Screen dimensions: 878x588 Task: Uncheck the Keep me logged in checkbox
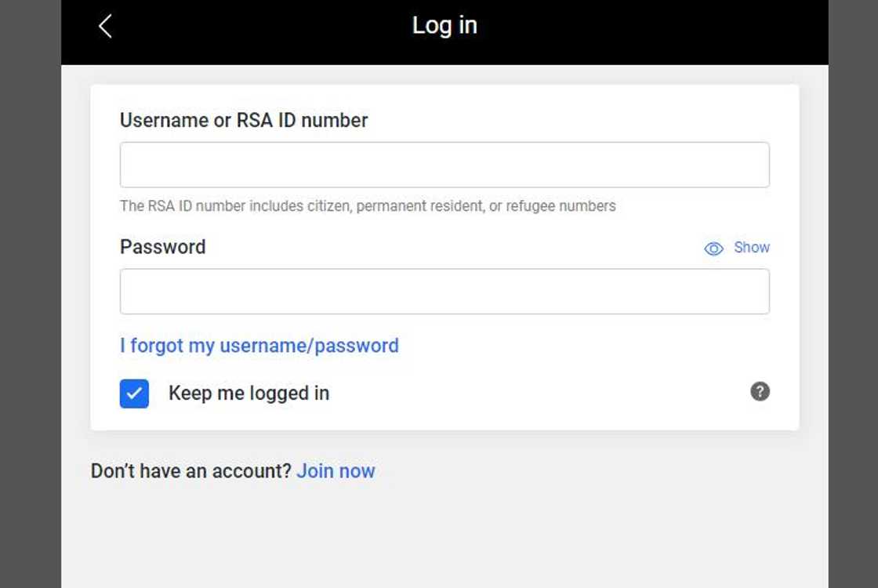coord(134,394)
